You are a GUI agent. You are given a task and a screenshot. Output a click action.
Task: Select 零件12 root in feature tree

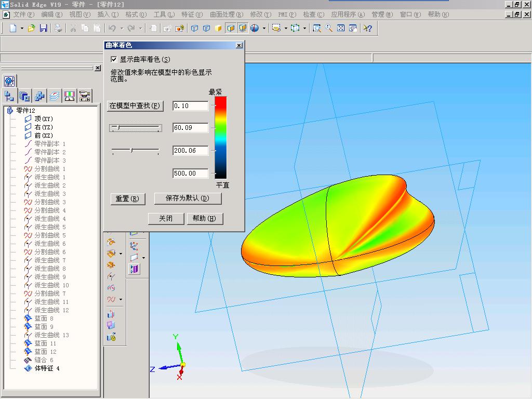pyautogui.click(x=26, y=111)
